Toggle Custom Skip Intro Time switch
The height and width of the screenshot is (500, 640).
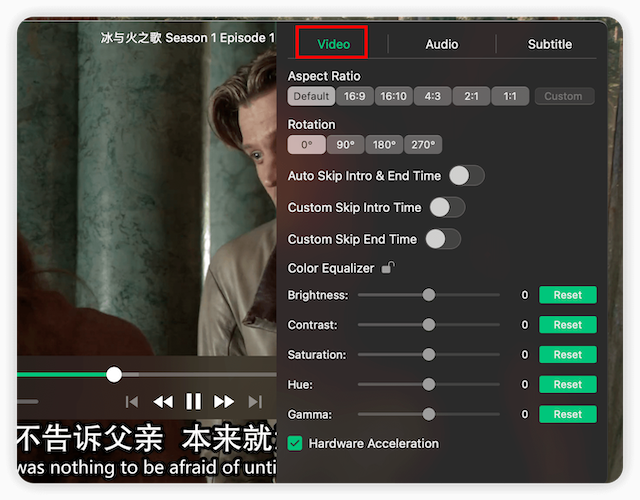tap(447, 207)
